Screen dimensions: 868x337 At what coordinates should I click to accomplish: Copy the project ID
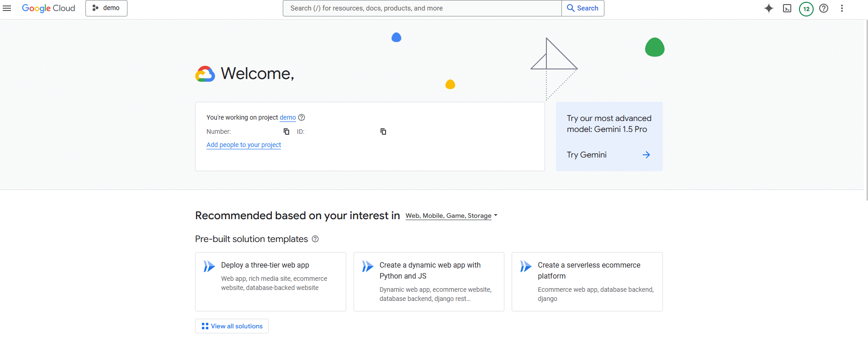coord(383,132)
